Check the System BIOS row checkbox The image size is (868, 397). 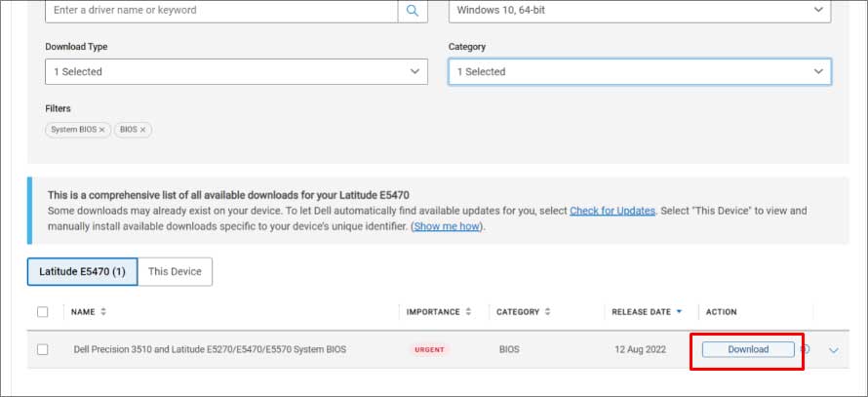(x=42, y=349)
